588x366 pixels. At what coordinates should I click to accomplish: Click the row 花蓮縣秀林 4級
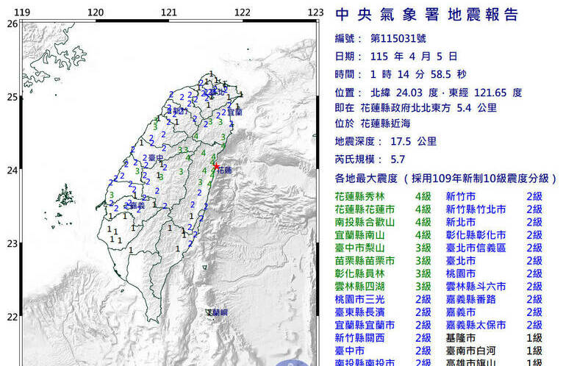[383, 196]
